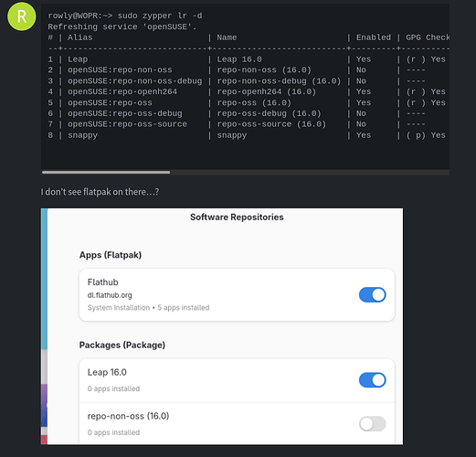Click 'openSUSE:repo-non-oss' alias in row 2
Screen dimensions: 476x457
[120, 70]
